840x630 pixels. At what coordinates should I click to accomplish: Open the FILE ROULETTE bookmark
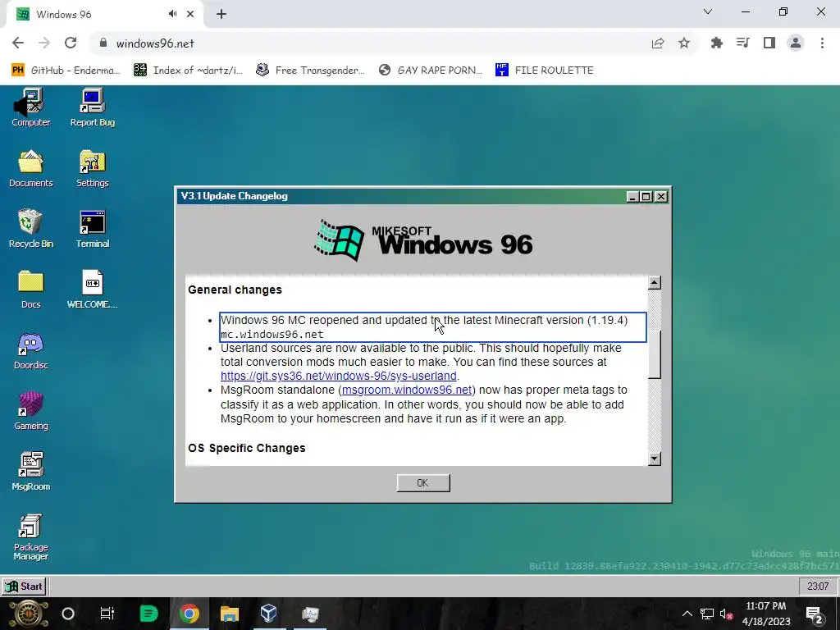[x=545, y=71]
